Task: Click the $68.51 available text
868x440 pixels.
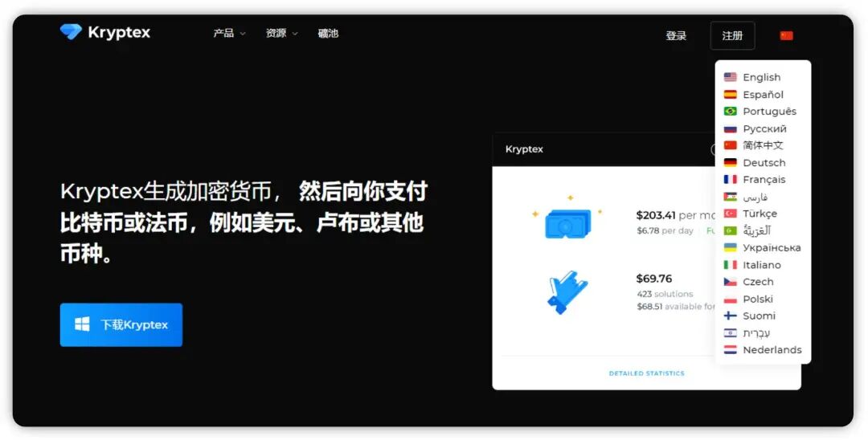Action: [x=677, y=307]
